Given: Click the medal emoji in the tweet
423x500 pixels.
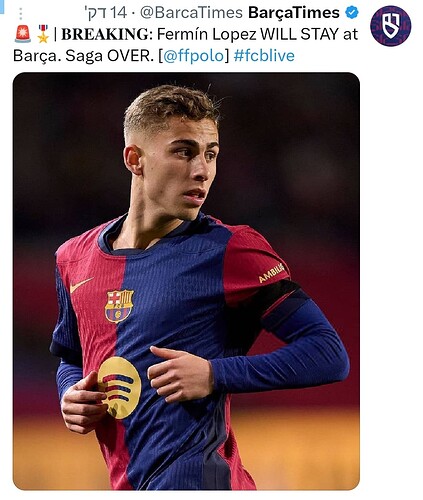Looking at the screenshot, I should pos(43,34).
